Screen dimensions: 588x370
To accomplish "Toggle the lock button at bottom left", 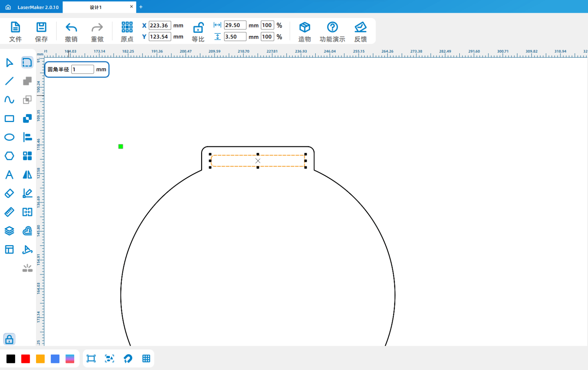I will [9, 339].
